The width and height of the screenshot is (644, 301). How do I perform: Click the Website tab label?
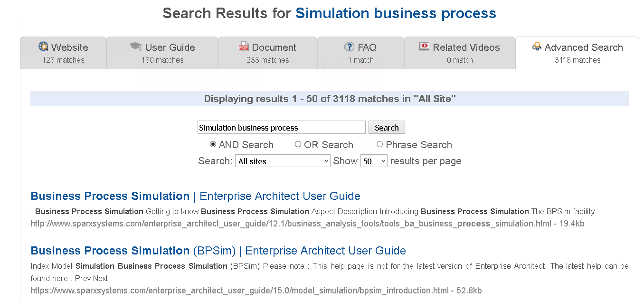(x=70, y=47)
